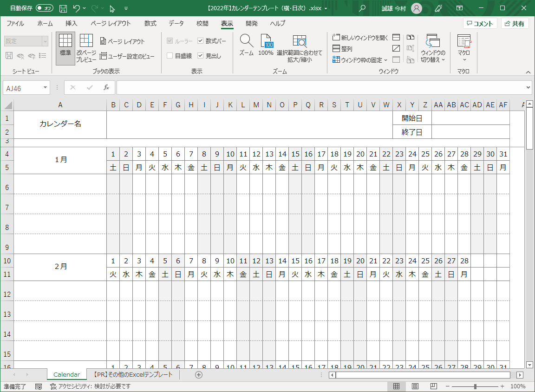535x392 pixels.
Task: Click the Hide window icon
Action: click(396, 48)
